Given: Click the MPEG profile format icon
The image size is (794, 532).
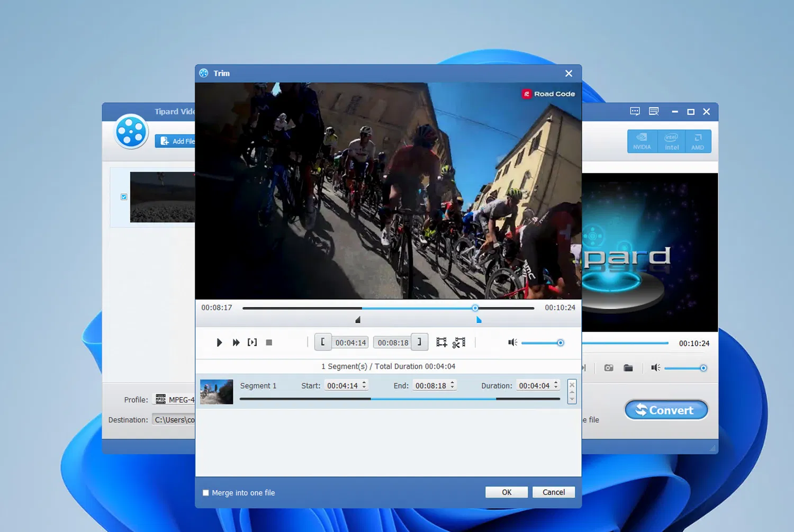Looking at the screenshot, I should 160,399.
